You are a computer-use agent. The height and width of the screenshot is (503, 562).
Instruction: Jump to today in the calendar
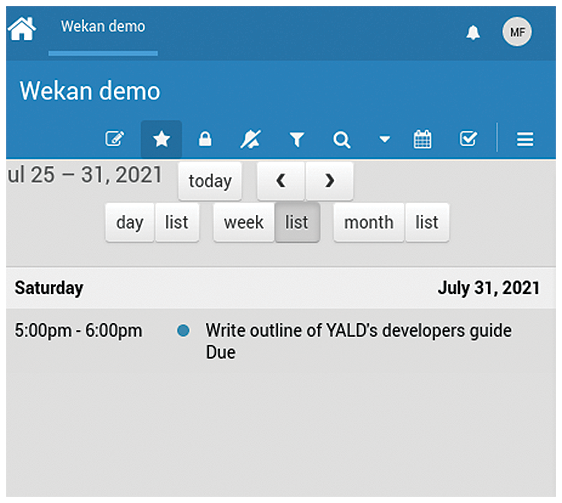point(210,181)
